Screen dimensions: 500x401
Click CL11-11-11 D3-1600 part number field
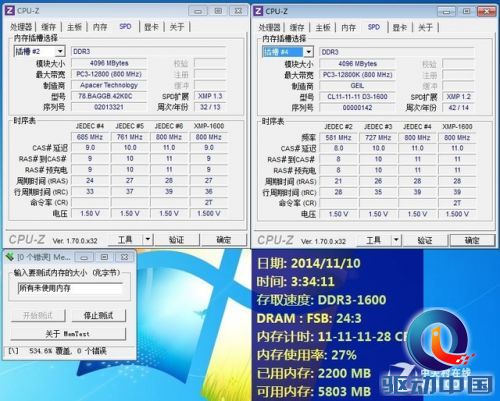[357, 97]
